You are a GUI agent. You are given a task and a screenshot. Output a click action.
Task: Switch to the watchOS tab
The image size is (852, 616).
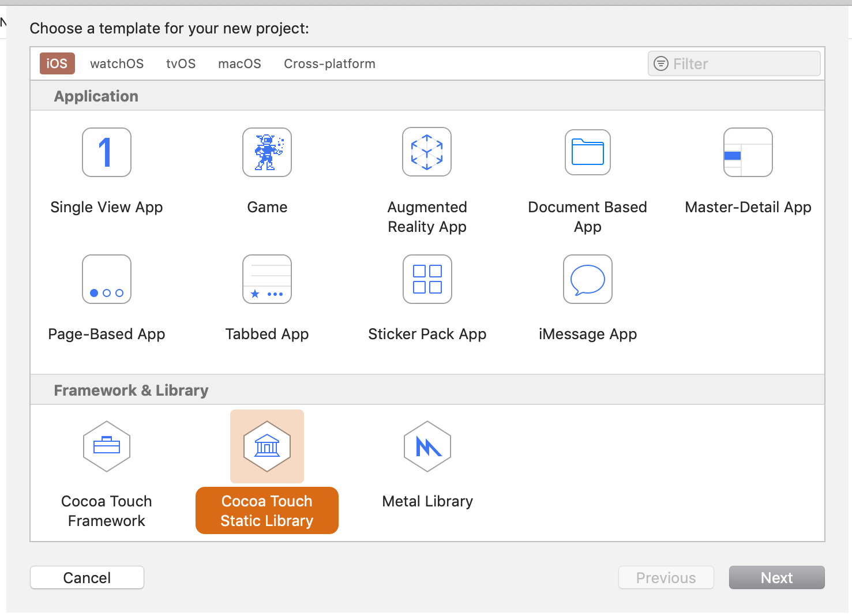(x=117, y=63)
